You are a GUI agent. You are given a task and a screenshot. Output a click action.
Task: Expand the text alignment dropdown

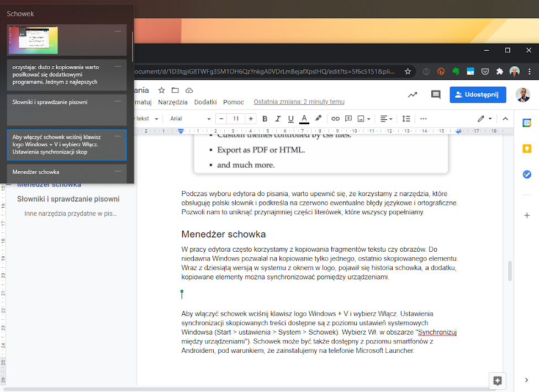point(387,119)
